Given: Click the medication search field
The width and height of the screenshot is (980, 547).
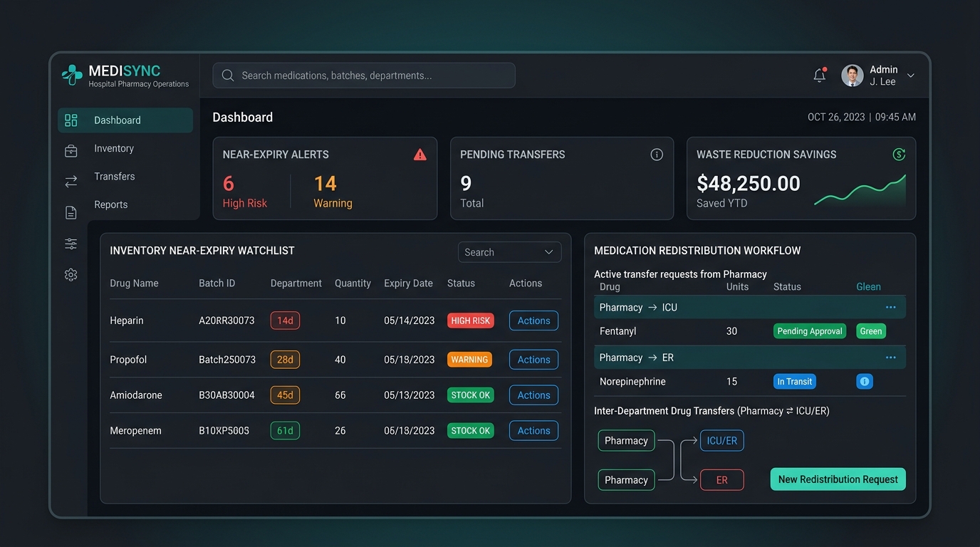Looking at the screenshot, I should 364,75.
